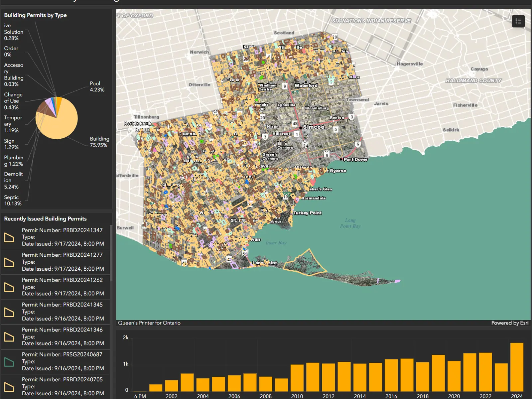This screenshot has width=532, height=399.
Task: Click polygon icon for permit PRBD20241262
Action: 9,287
